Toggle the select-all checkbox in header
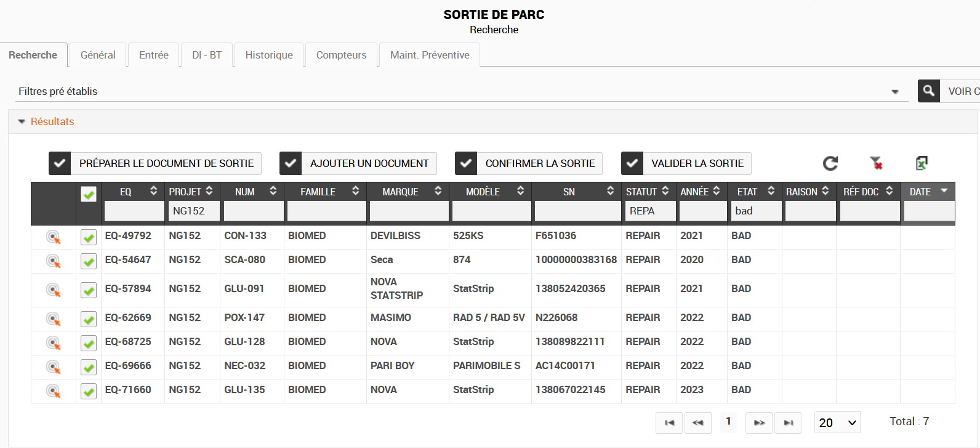Viewport: 980px width, 448px height. coord(89,194)
